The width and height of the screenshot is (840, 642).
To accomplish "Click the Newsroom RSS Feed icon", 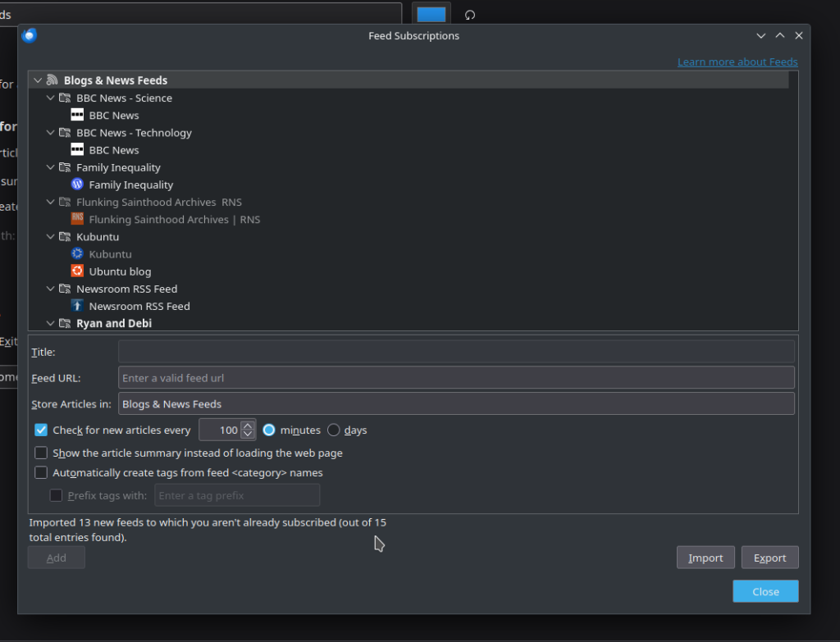I will [77, 306].
